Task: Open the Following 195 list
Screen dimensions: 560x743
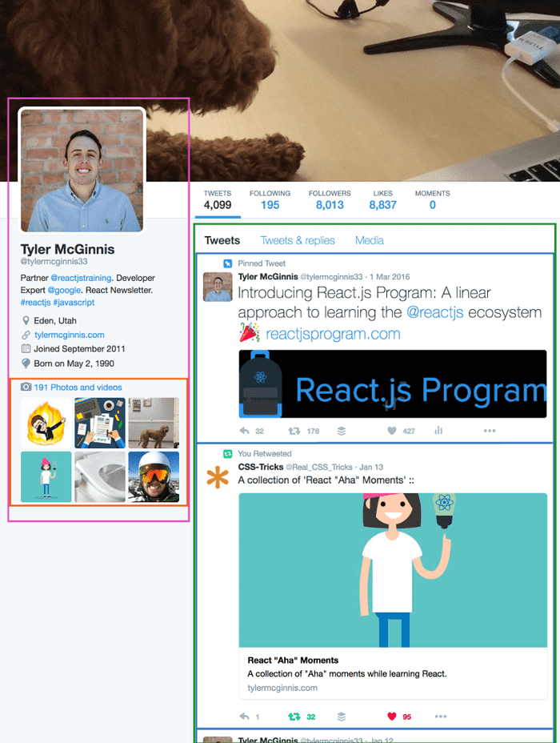Action: (x=270, y=200)
